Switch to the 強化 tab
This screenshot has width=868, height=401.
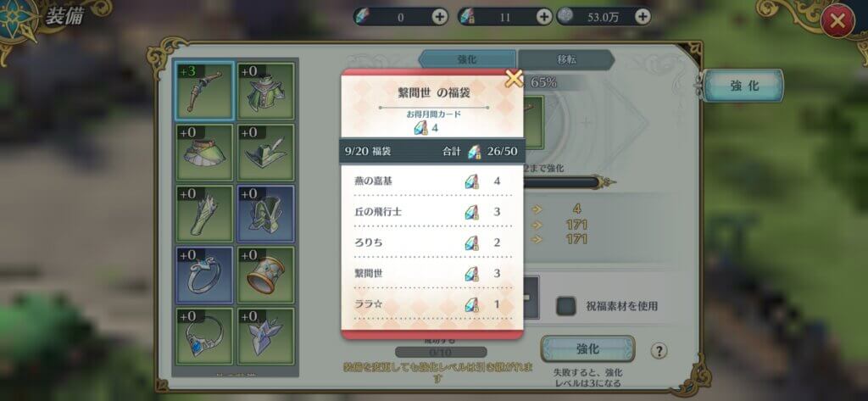(x=467, y=59)
